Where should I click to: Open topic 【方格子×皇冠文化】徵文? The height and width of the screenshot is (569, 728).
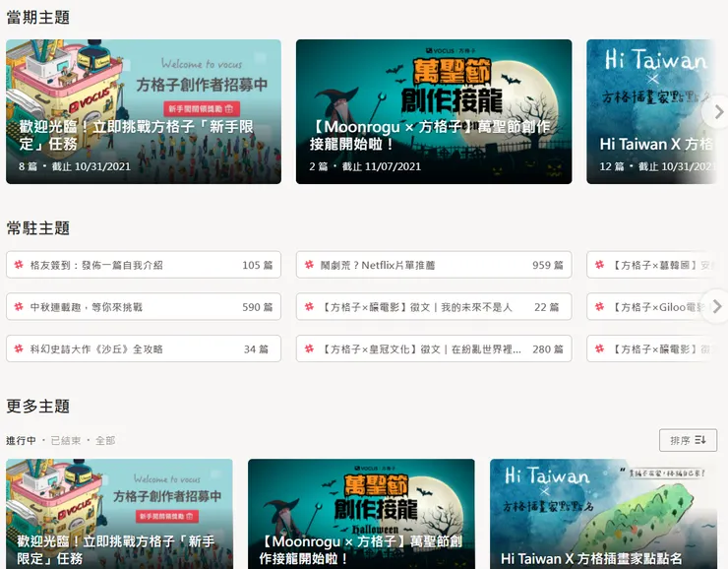[434, 348]
